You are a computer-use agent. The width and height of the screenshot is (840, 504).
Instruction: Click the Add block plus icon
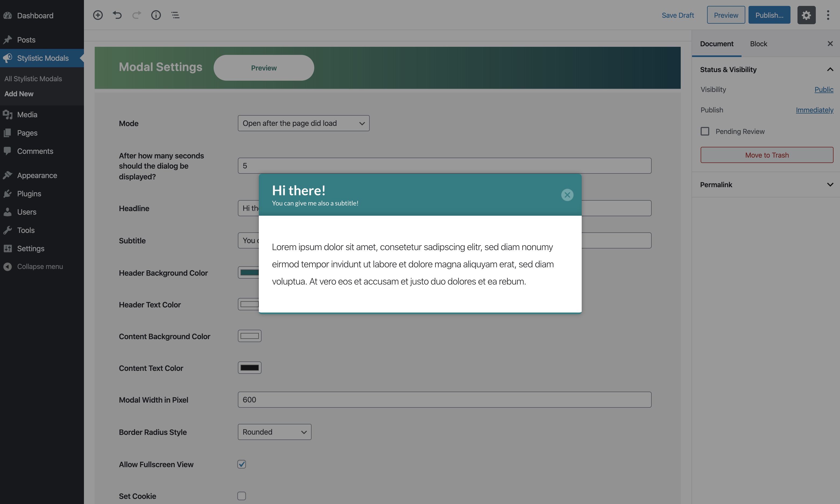click(x=98, y=15)
